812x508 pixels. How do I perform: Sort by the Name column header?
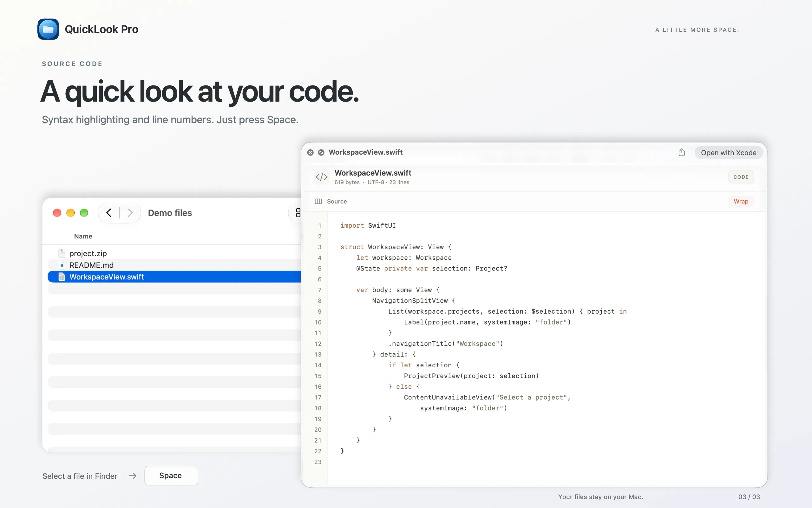[83, 236]
